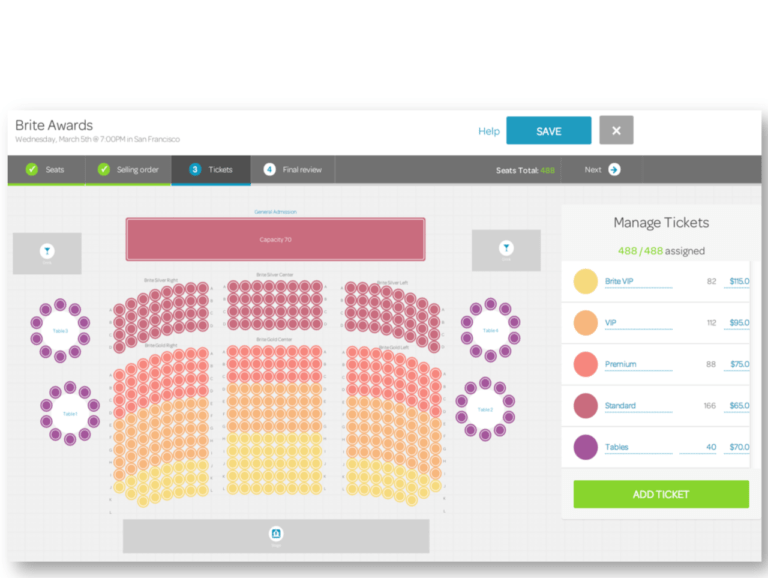The width and height of the screenshot is (768, 578).
Task: Go back to the Selling order step
Action: coord(137,170)
